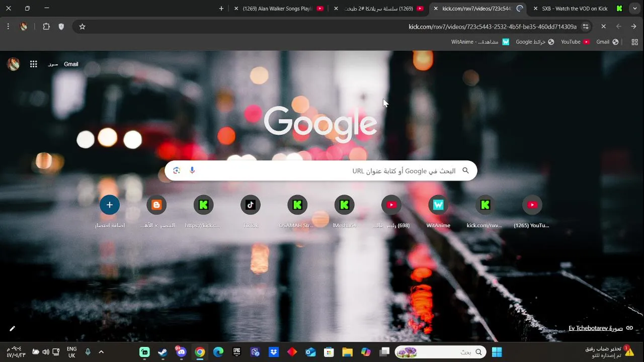Screen dimensions: 644x362
Task: Click the shield extension icon in toolbar
Action: pos(61,27)
